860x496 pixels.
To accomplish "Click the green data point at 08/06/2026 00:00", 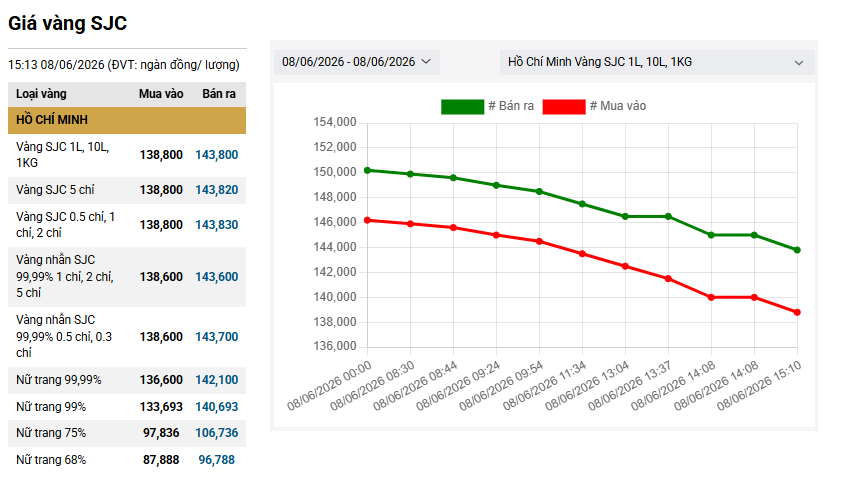I will coord(367,171).
